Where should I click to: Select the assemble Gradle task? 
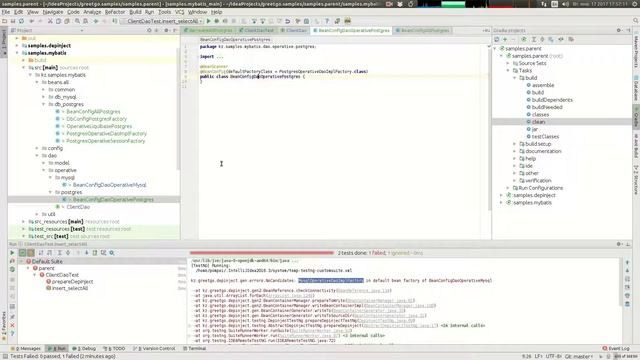[x=543, y=85]
